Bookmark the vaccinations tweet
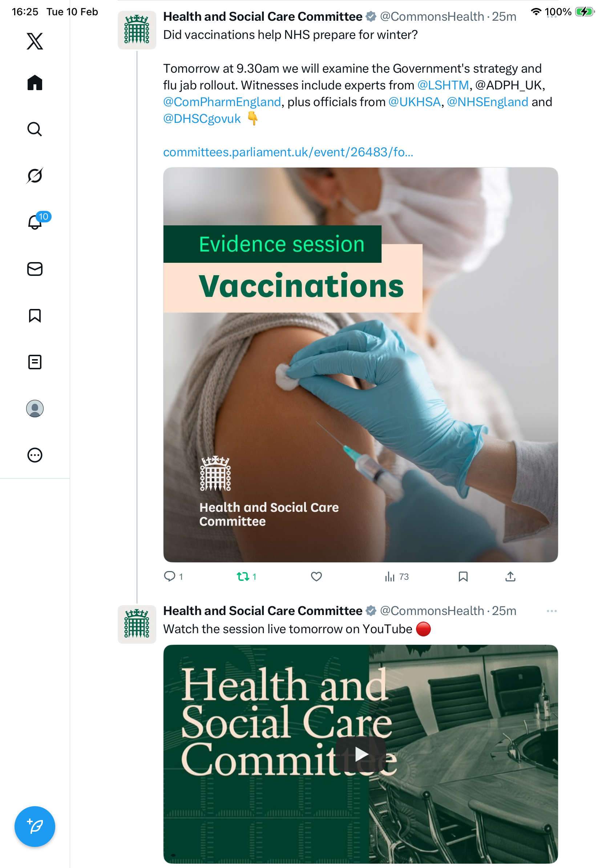The width and height of the screenshot is (606, 868). tap(463, 576)
